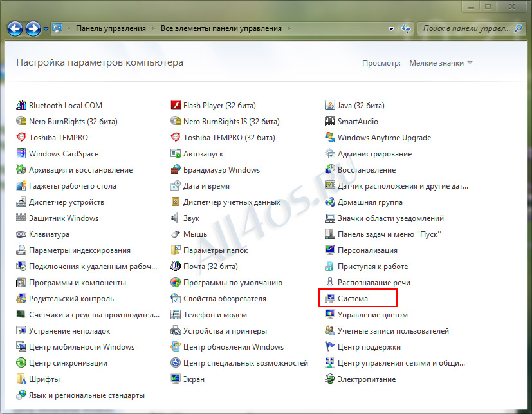This screenshot has height=414, width=532.
Task: Open Центр управления сетями и общим доступом
Action: click(x=401, y=363)
